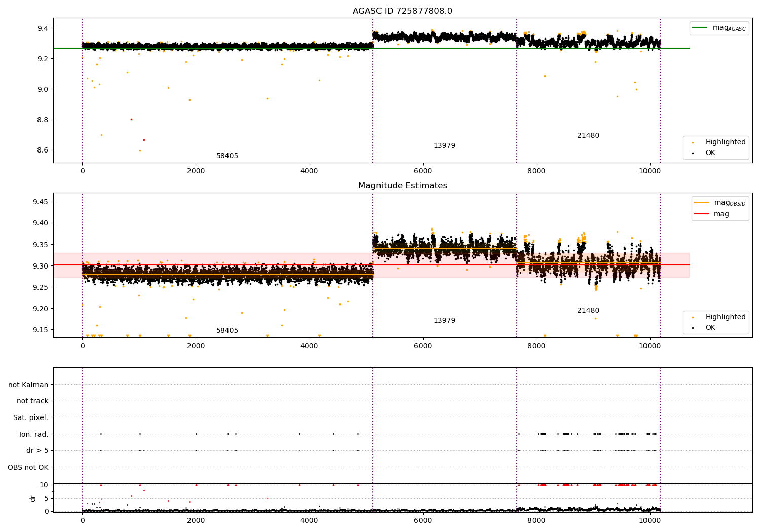Click the green line sample beside mag AGASC
The width and height of the screenshot is (760, 532).
tap(701, 28)
